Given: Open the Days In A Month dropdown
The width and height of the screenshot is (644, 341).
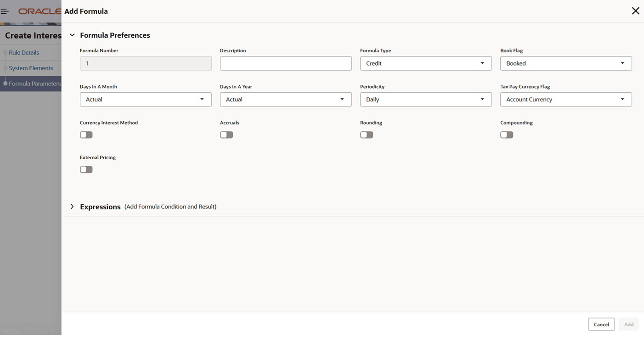Looking at the screenshot, I should (145, 100).
